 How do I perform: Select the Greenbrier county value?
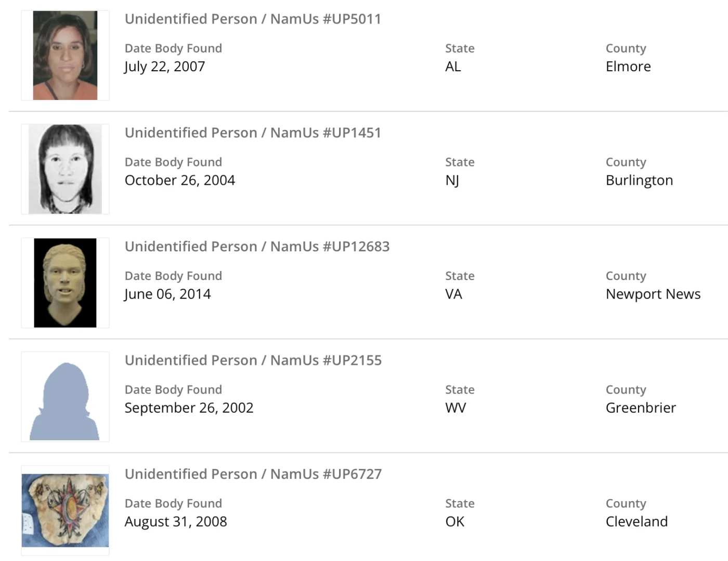pyautogui.click(x=641, y=407)
